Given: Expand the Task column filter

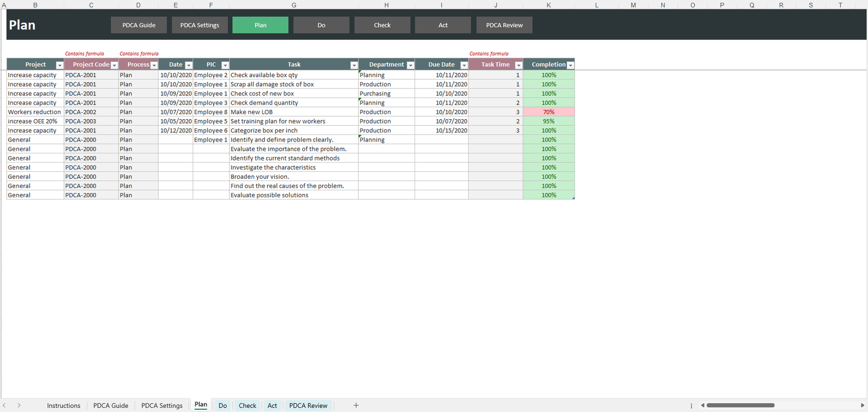Looking at the screenshot, I should pos(354,65).
